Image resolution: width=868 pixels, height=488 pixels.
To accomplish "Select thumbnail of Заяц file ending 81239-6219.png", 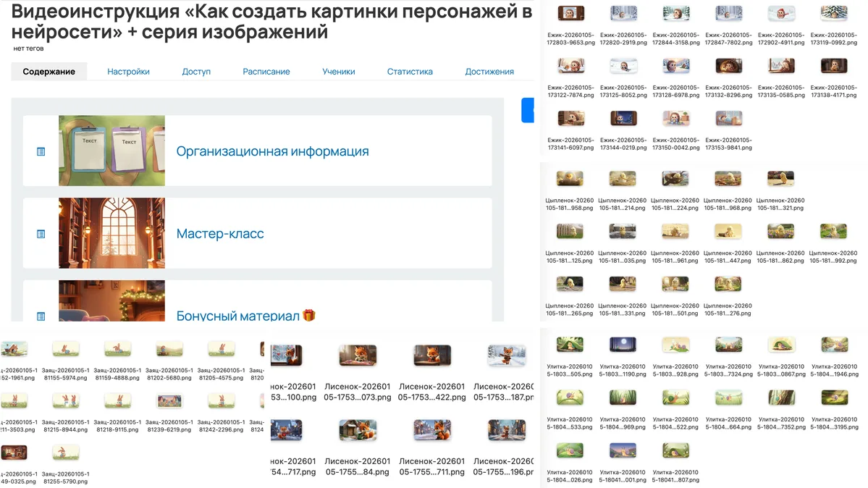I will click(x=169, y=400).
